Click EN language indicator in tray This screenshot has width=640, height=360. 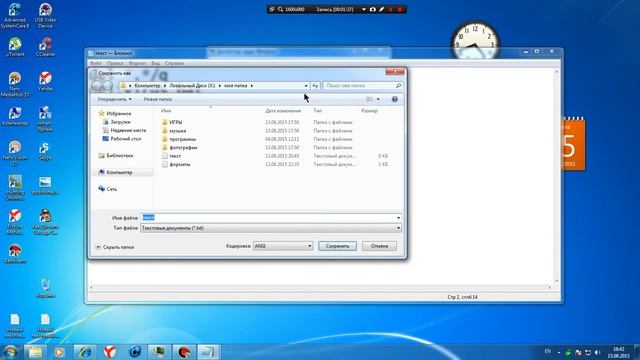point(548,351)
